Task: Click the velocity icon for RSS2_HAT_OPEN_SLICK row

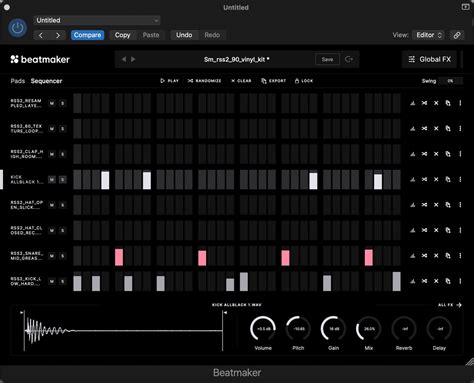Action: pos(413,205)
